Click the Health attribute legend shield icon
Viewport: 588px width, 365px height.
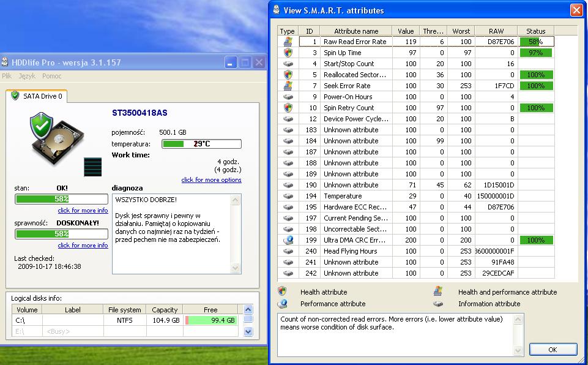tap(283, 292)
